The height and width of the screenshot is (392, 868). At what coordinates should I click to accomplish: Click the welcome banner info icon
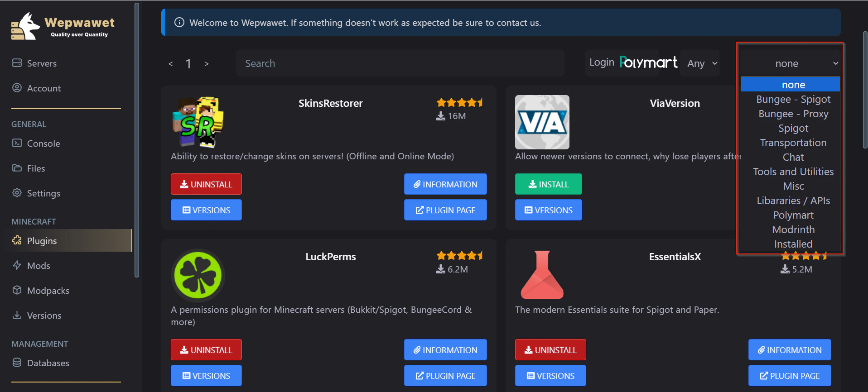(179, 22)
